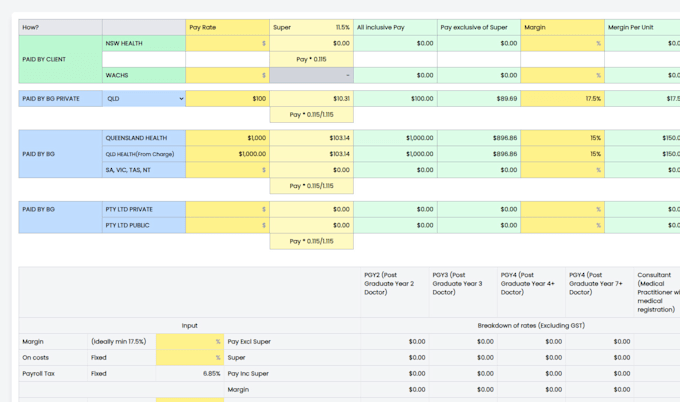Edit the QLD private $100 pay rate

(228, 98)
